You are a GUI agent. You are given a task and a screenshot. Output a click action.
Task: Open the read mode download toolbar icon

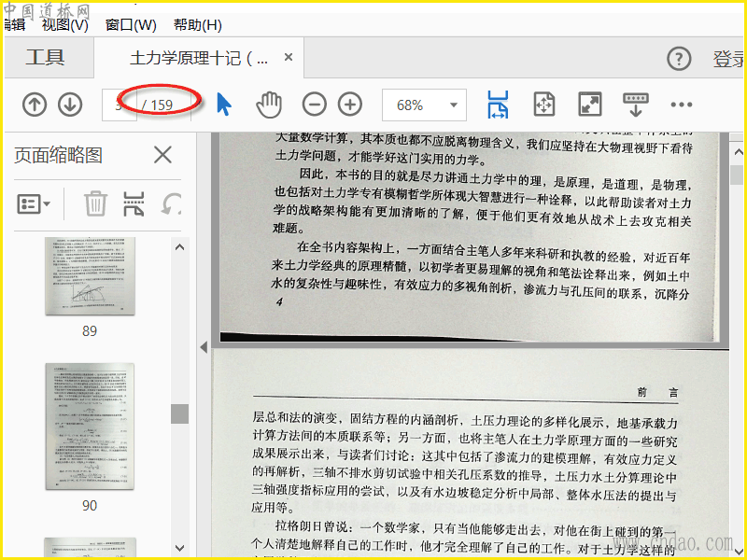[636, 105]
